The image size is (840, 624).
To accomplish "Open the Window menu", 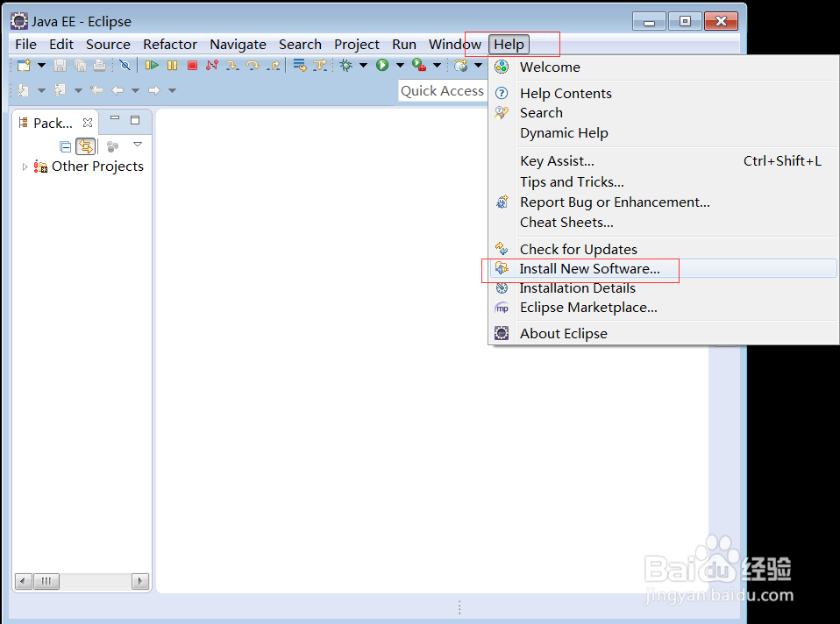I will 455,45.
